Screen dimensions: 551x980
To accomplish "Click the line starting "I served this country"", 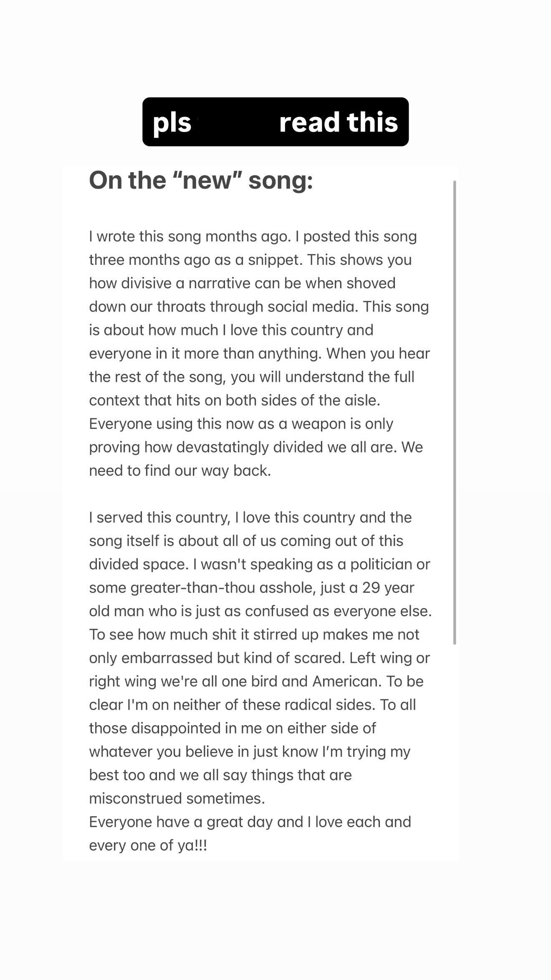I will [x=250, y=517].
